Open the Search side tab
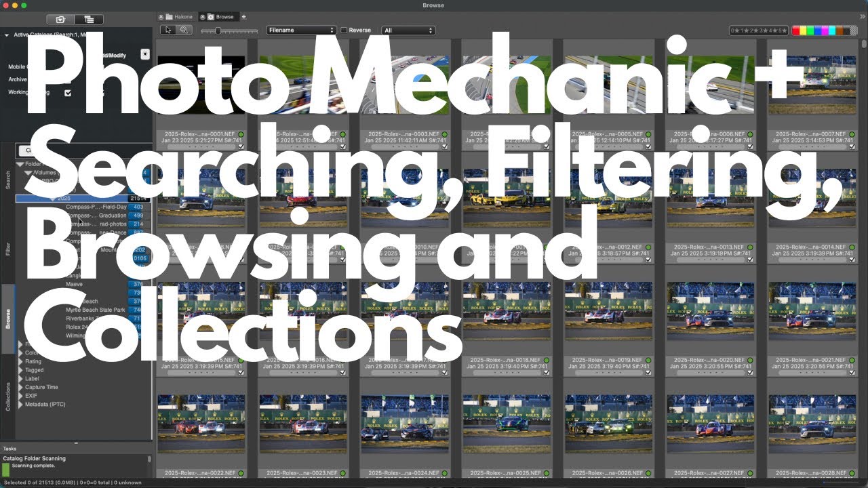 pyautogui.click(x=8, y=180)
